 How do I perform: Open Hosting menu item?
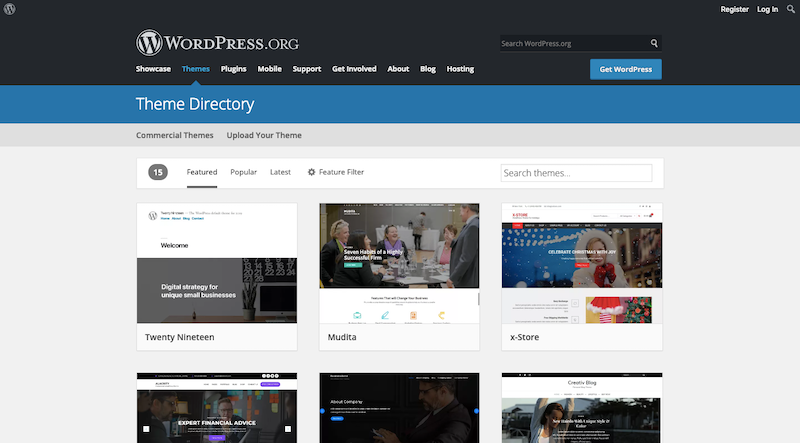pyautogui.click(x=460, y=69)
